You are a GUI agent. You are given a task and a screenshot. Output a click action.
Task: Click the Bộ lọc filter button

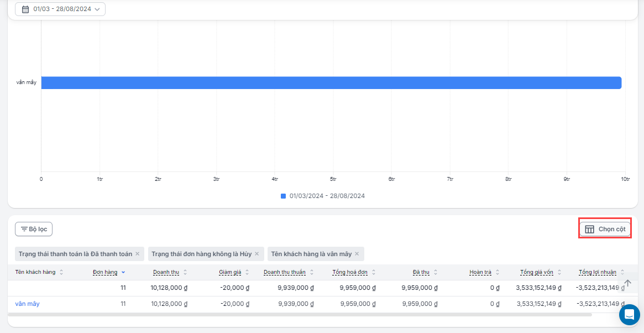[34, 229]
